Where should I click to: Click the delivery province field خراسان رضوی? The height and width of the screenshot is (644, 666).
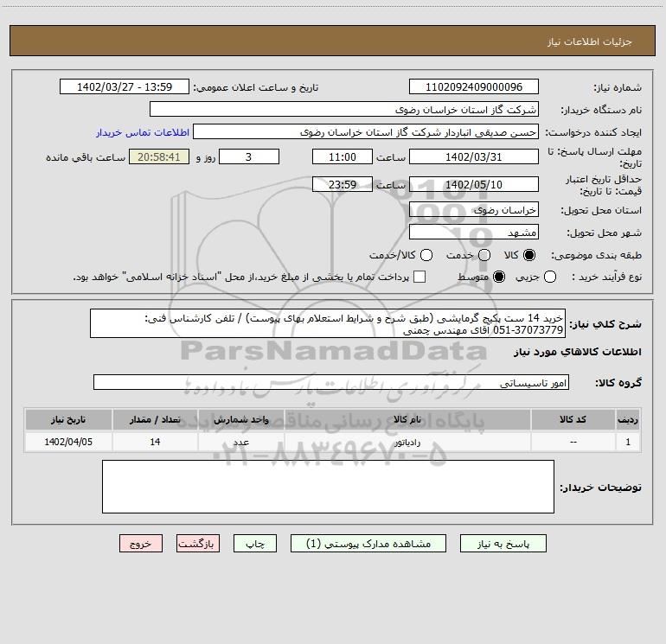474,209
